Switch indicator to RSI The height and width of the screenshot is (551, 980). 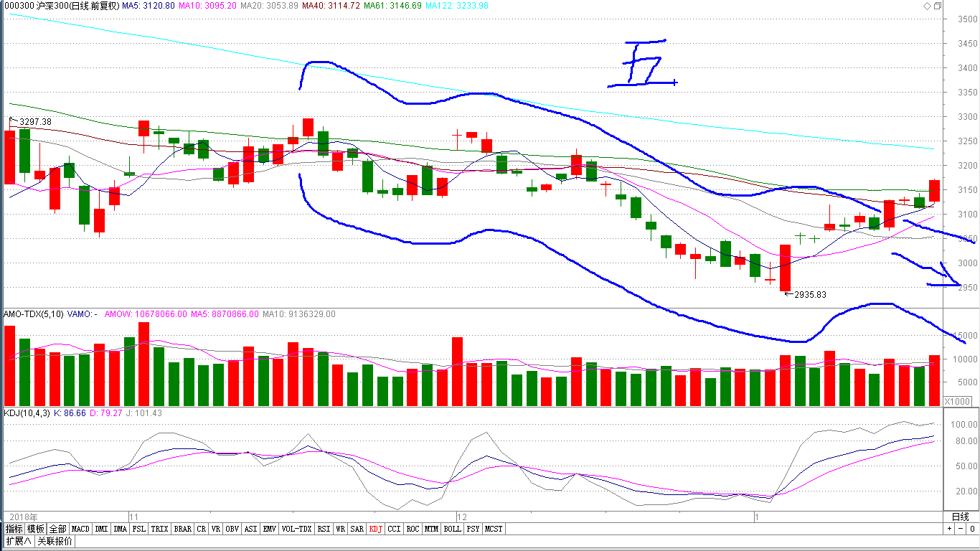point(324,529)
